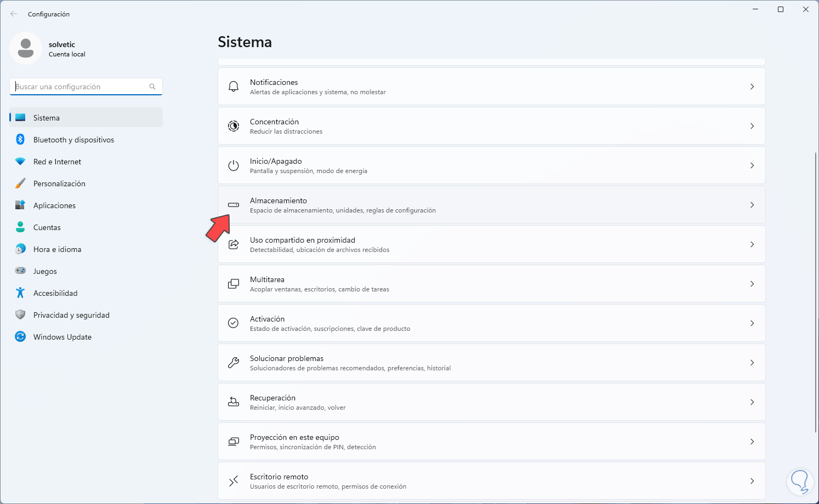Open Personalización settings section
This screenshot has width=819, height=504.
pos(59,184)
